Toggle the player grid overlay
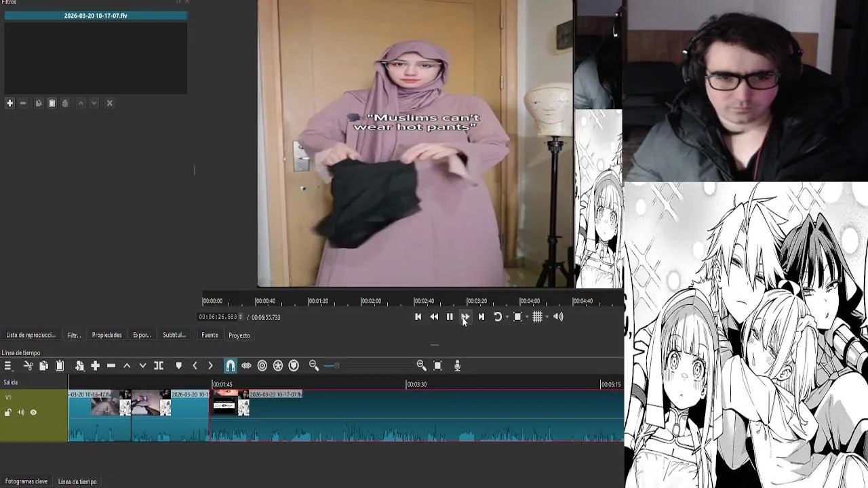868x488 pixels. point(537,317)
